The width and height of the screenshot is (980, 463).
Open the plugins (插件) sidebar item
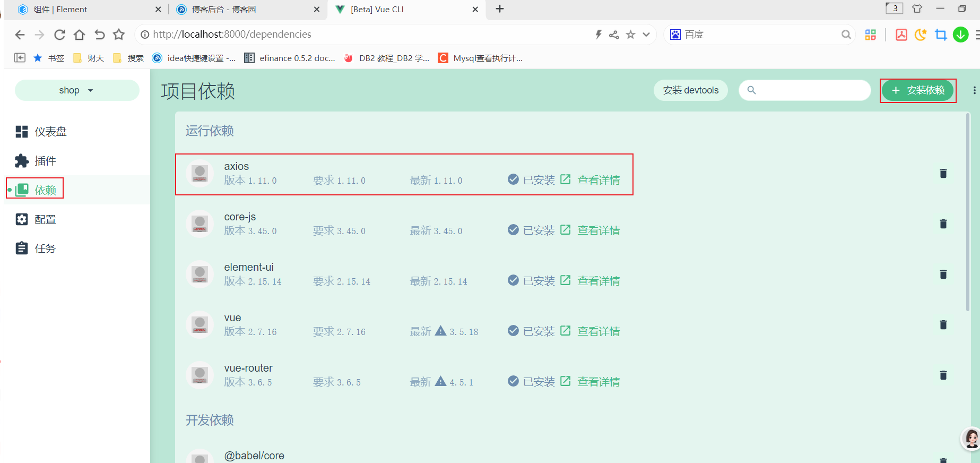[x=77, y=161]
